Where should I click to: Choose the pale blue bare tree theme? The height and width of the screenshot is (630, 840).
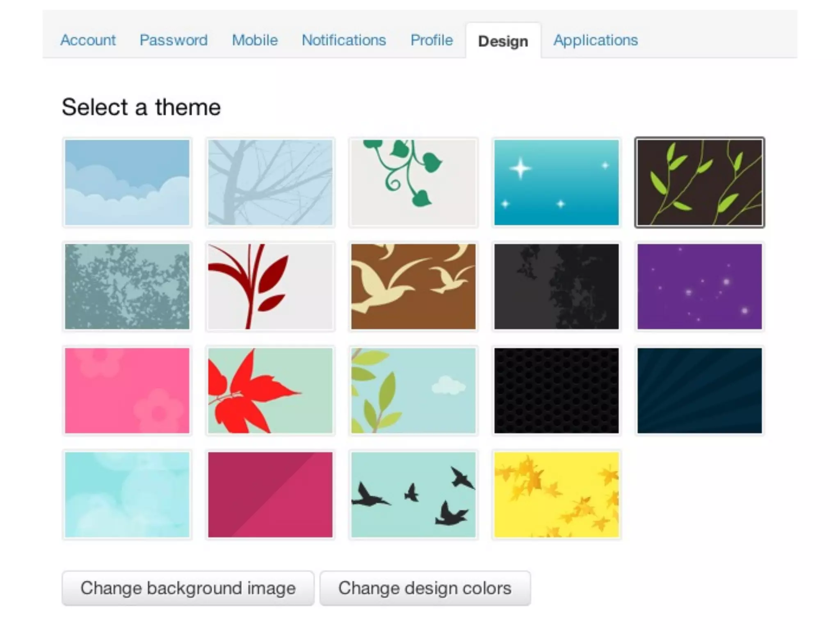tap(270, 183)
